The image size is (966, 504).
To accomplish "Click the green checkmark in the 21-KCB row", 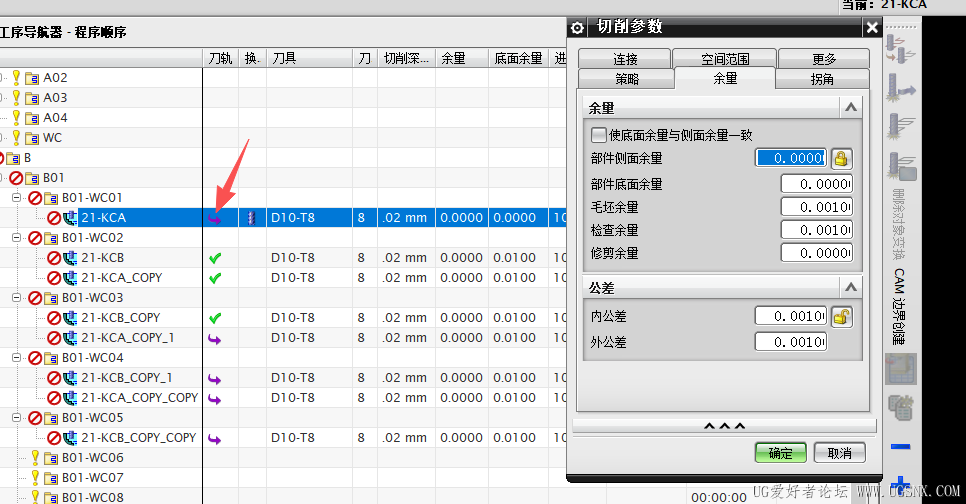I will coord(214,258).
